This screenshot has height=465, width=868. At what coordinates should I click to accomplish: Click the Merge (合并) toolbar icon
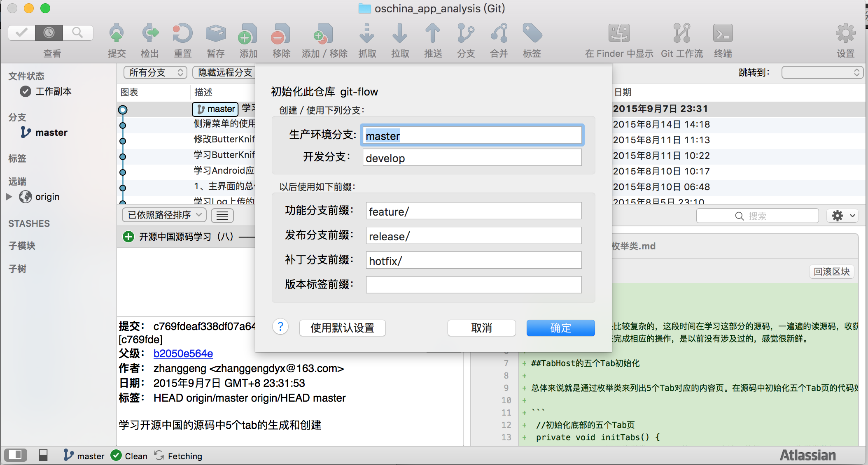click(x=499, y=34)
